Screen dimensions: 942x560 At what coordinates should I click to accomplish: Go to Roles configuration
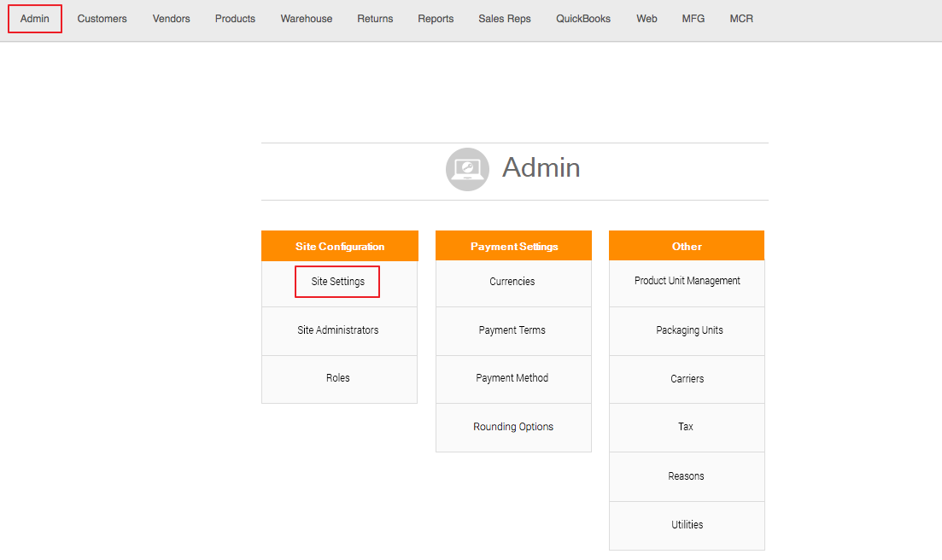pyautogui.click(x=337, y=378)
